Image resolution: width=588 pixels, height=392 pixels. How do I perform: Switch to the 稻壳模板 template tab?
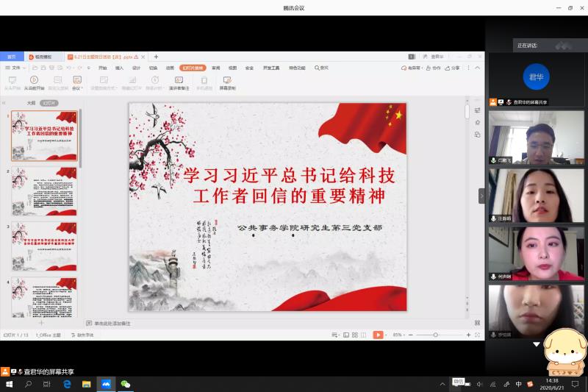tap(43, 57)
